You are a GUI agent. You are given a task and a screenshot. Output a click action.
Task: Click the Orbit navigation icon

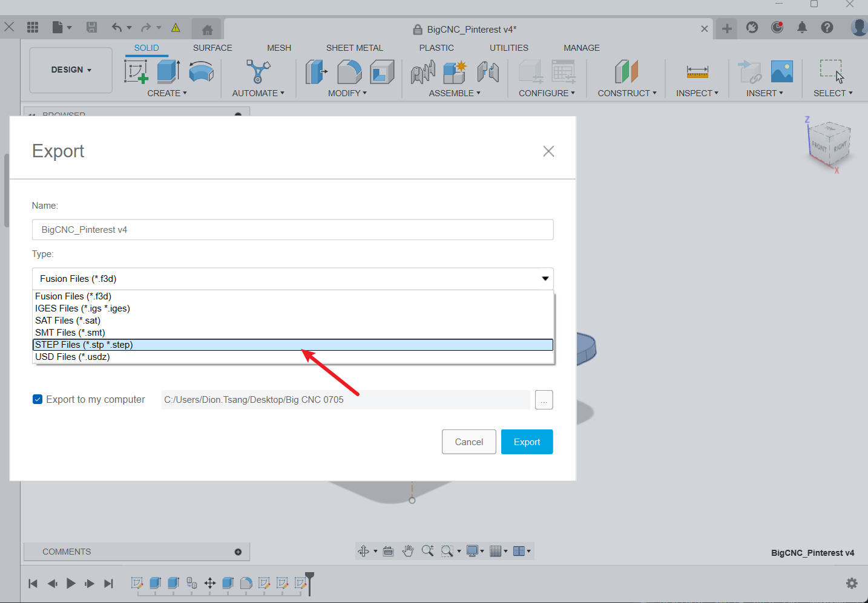(363, 551)
